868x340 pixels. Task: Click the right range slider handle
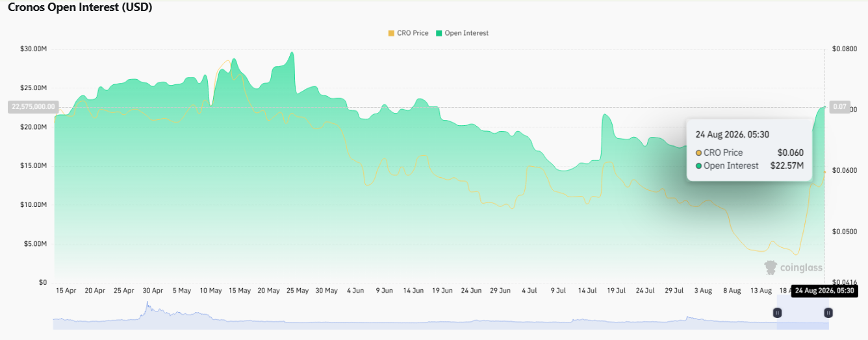828,313
